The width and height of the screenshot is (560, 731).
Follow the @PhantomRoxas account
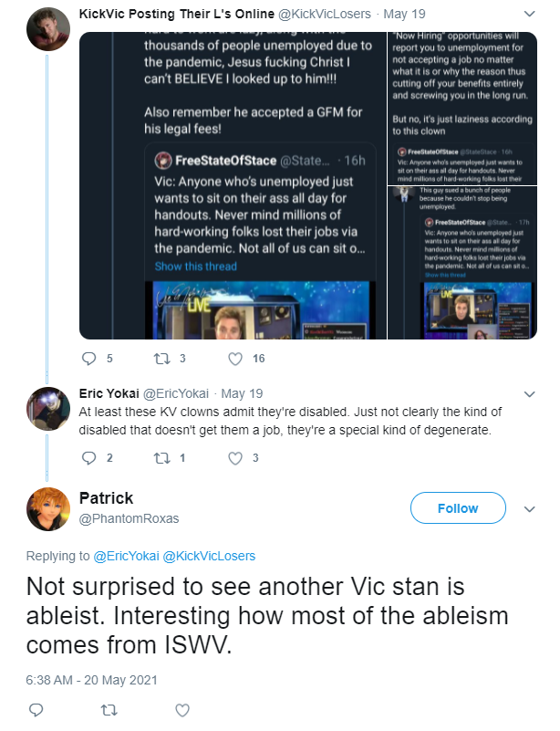pos(458,508)
